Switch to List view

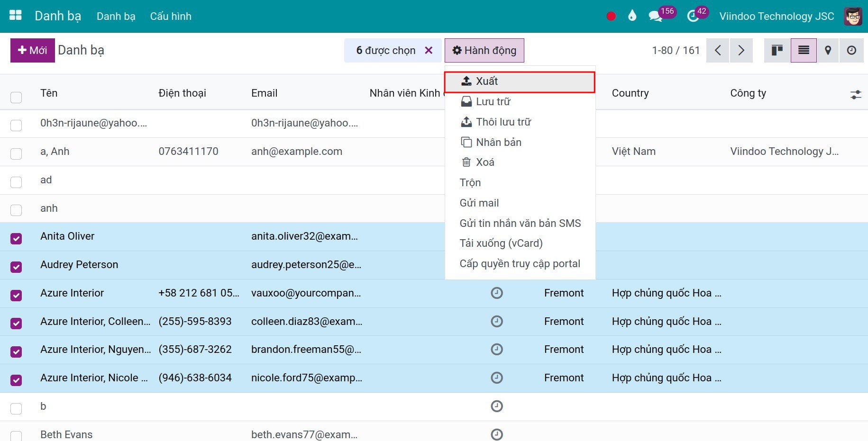804,50
